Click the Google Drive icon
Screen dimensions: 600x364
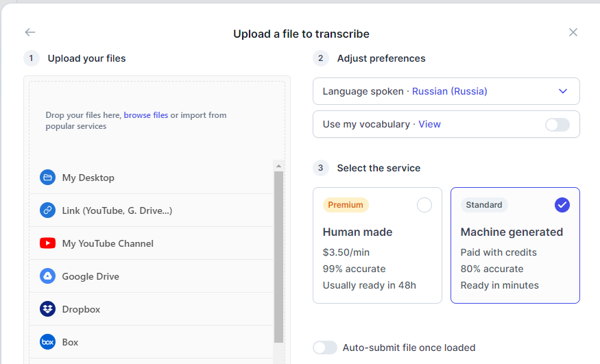pyautogui.click(x=47, y=276)
